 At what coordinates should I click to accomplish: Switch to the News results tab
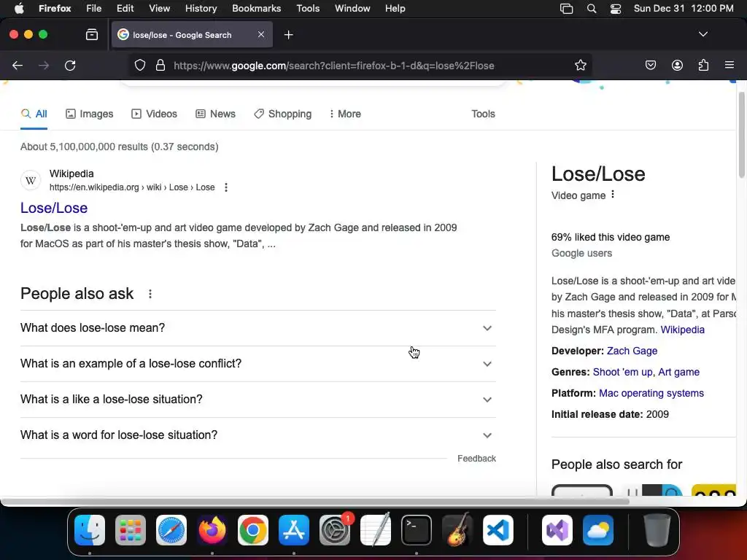[x=216, y=114]
